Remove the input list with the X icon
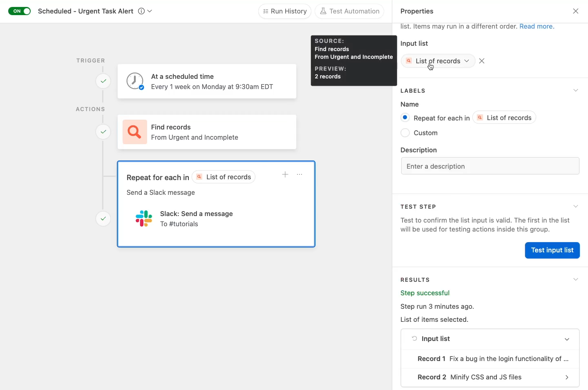Screen dimensions: 588x390 tap(482, 61)
